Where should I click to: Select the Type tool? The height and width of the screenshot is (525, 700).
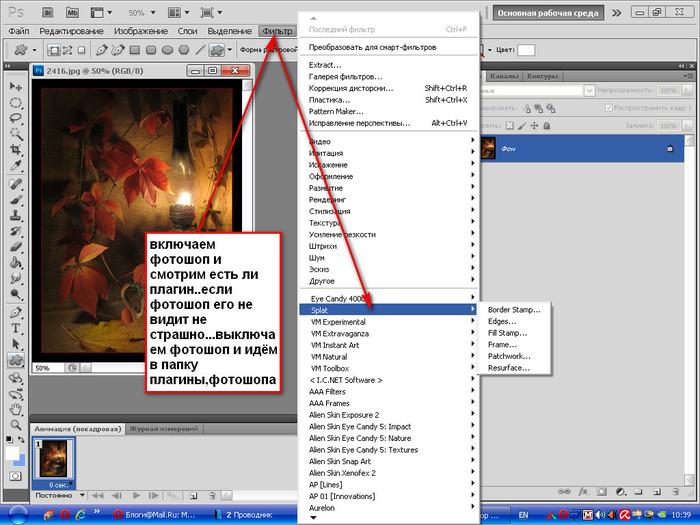point(16,328)
